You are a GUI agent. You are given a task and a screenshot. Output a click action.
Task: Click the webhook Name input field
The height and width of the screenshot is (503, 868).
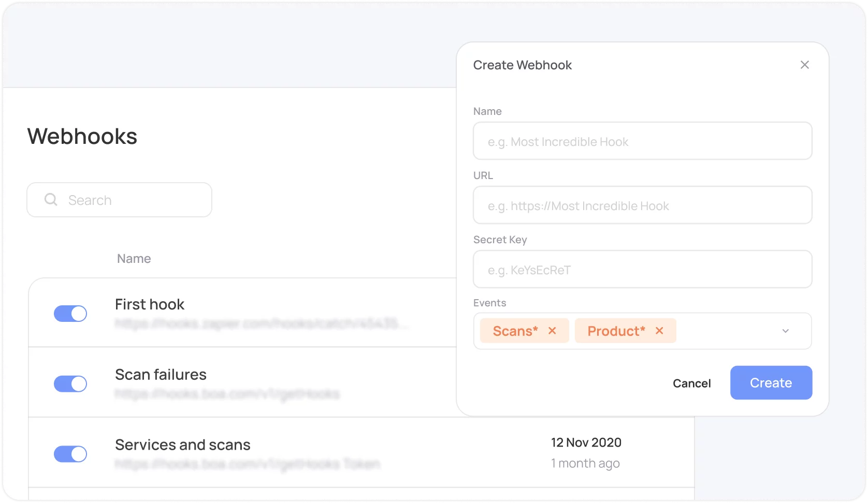(x=643, y=141)
